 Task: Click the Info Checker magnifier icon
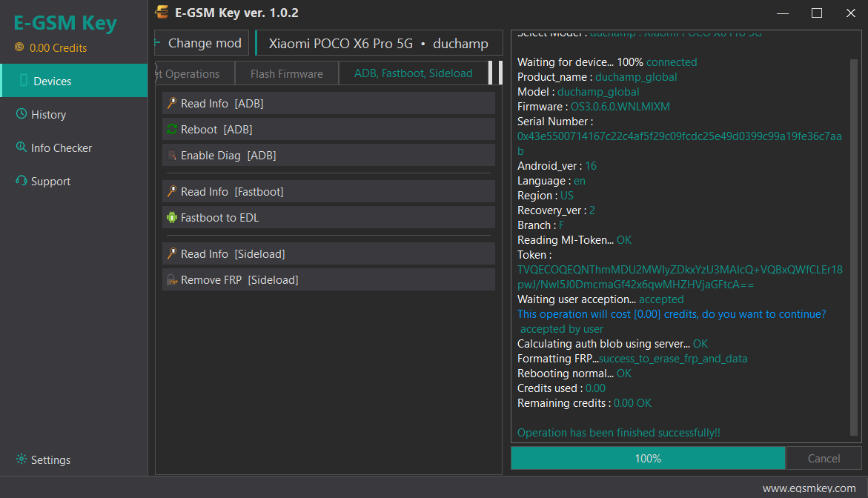point(21,147)
